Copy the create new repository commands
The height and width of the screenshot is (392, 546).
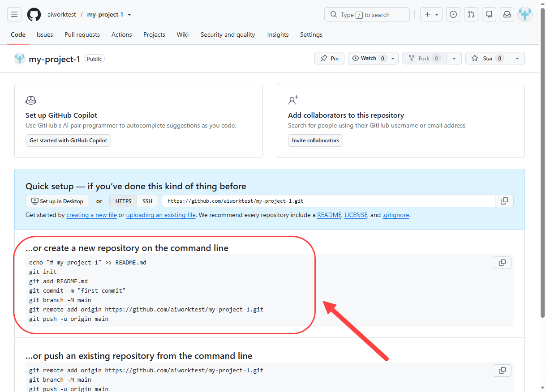502,263
